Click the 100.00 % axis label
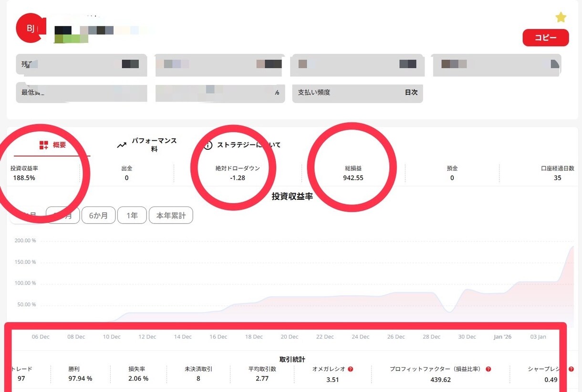 point(25,283)
